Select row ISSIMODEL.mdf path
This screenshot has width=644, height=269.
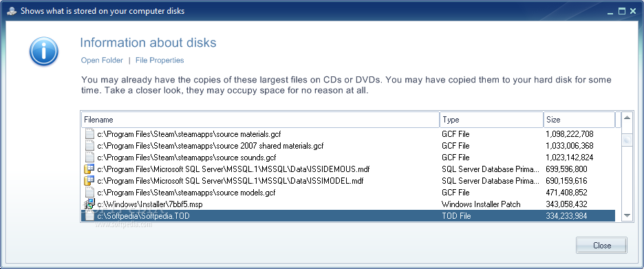pos(348,181)
